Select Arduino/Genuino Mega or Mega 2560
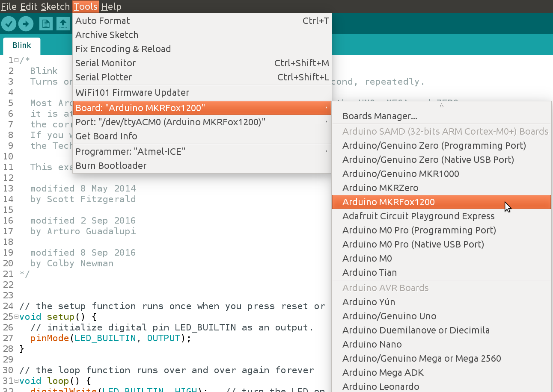Screen dimensions: 553x392 (441, 358)
